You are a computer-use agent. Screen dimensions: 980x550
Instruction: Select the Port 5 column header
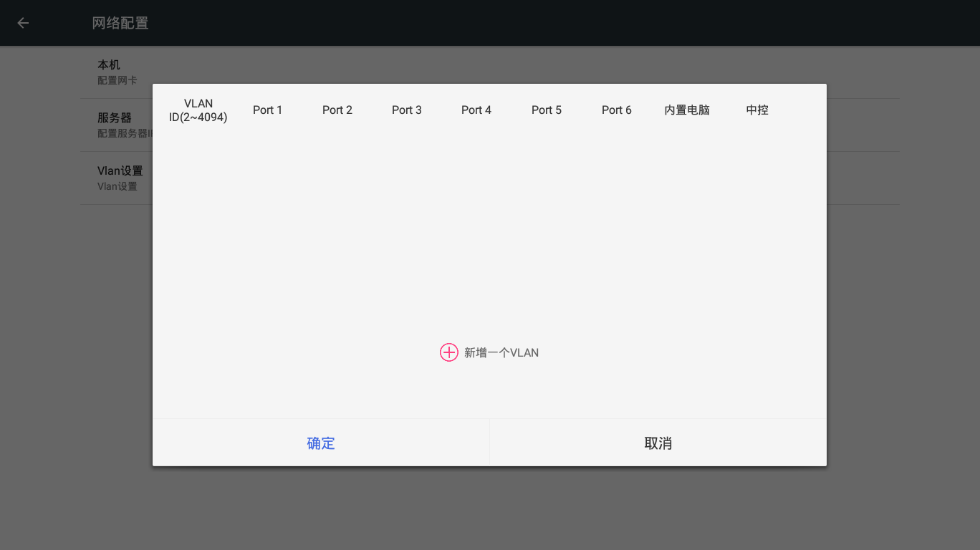547,110
